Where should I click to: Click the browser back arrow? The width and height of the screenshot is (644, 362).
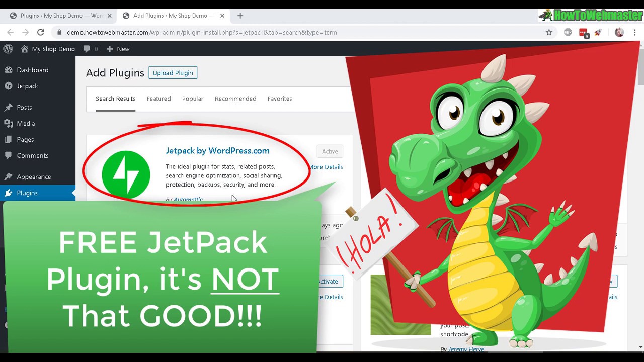(10, 32)
